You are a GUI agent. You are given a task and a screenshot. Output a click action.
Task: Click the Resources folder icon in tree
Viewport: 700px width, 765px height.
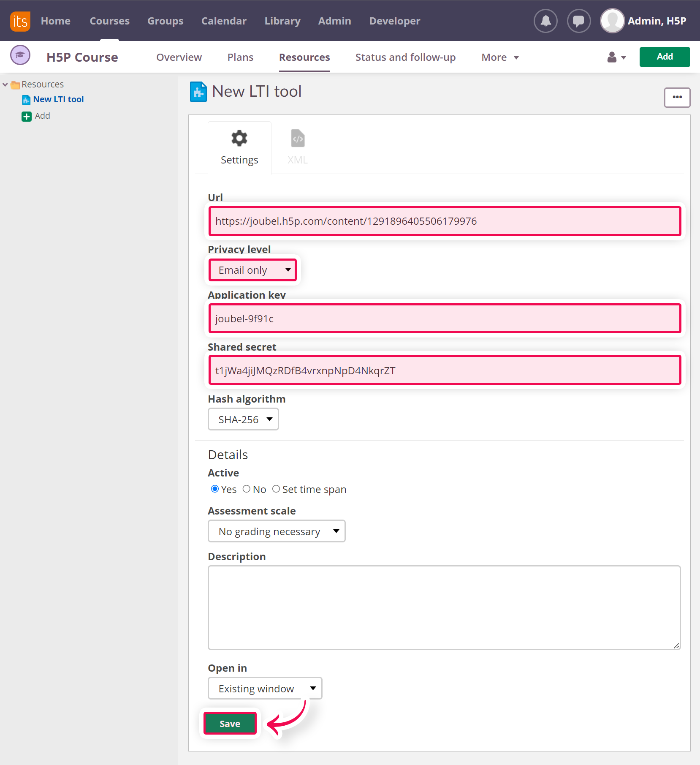[16, 84]
